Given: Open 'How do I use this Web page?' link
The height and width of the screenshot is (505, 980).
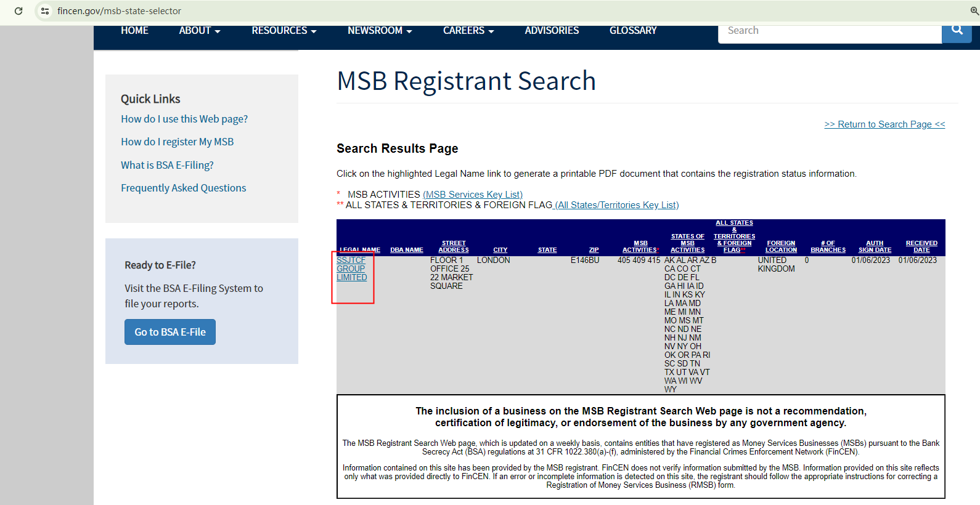Looking at the screenshot, I should click(184, 119).
